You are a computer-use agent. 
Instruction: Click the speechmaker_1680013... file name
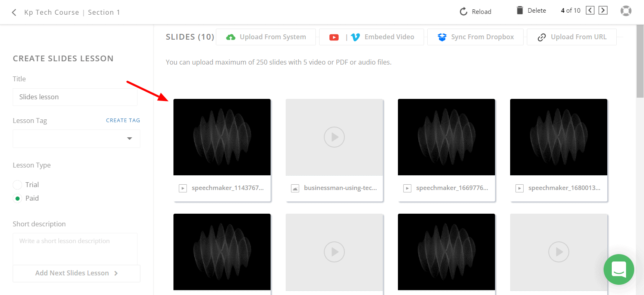[564, 188]
